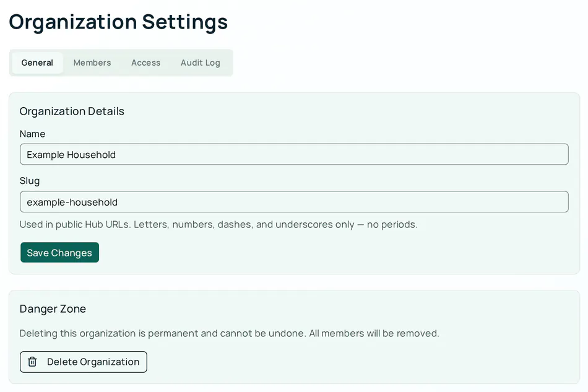This screenshot has width=588, height=392.
Task: Click the slug hint about public Hub URLs
Action: [218, 224]
